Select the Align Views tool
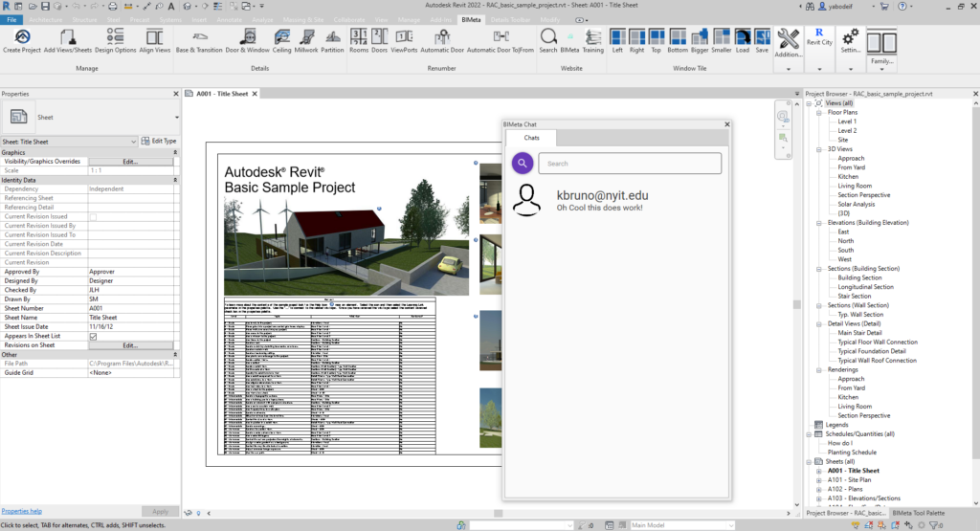The width and height of the screenshot is (980, 531). pos(154,40)
